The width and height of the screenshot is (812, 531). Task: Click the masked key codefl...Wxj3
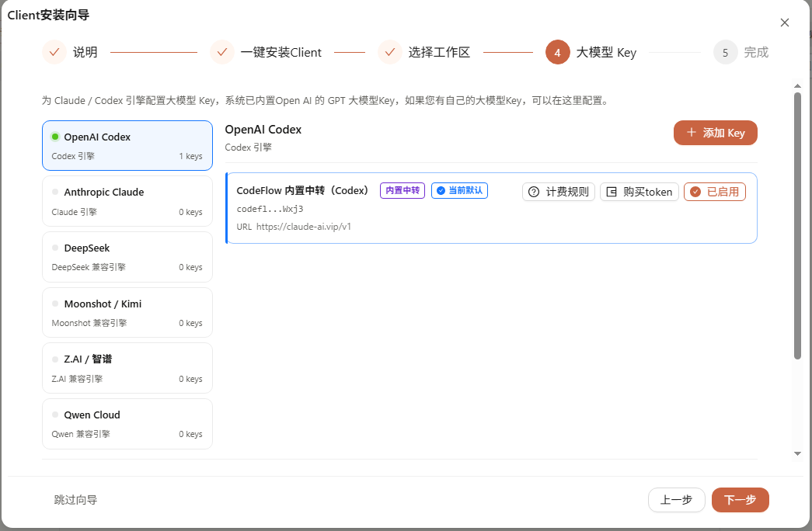[270, 209]
